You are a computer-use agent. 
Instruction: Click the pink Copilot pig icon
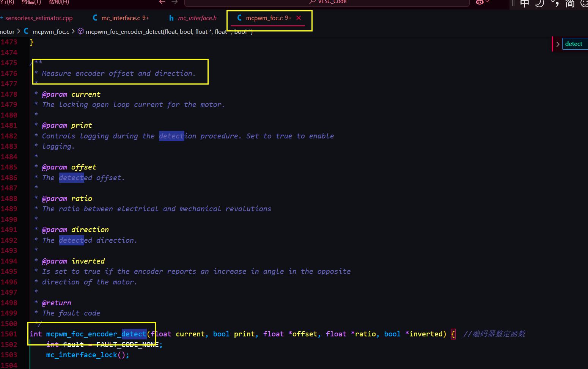click(x=480, y=2)
